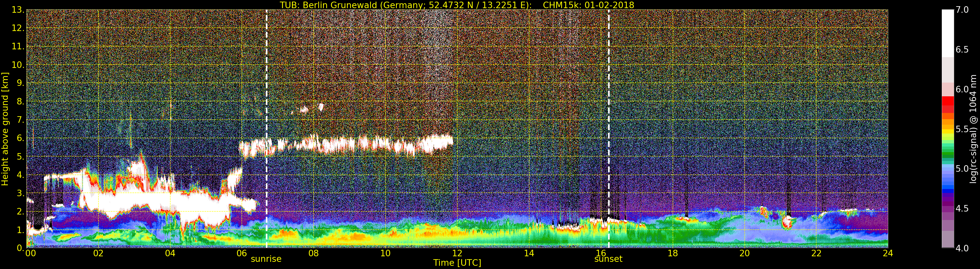Click the colorbar tick label '6.0'
This screenshot has width=980, height=269.
click(962, 89)
